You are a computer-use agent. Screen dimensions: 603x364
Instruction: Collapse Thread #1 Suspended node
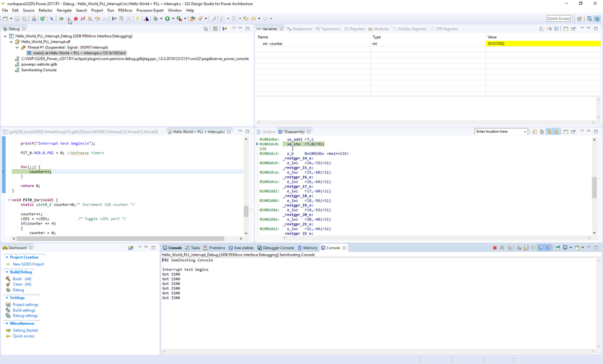pyautogui.click(x=18, y=47)
